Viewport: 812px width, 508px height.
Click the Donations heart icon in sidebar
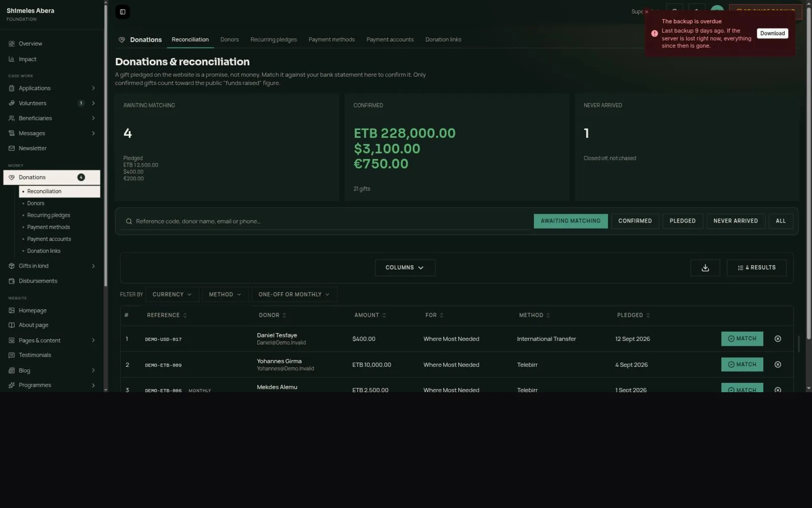point(12,177)
